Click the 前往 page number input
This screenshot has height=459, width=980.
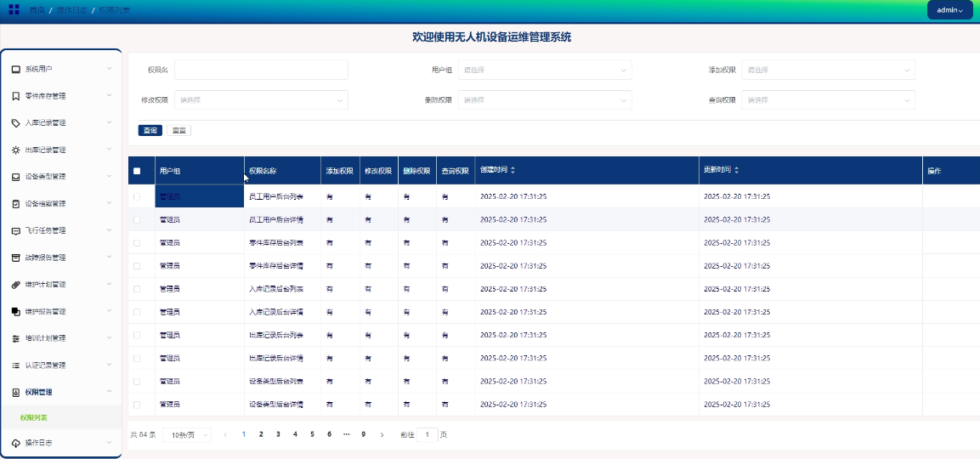(x=428, y=434)
